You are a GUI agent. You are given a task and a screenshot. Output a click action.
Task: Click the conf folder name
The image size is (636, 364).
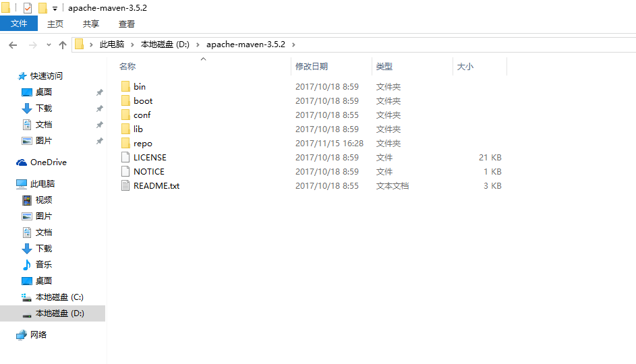pos(142,115)
